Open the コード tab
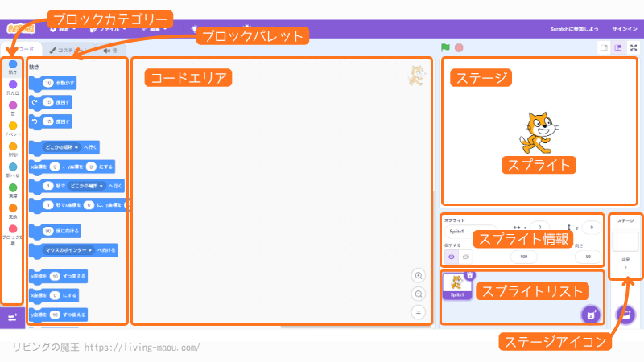The height and width of the screenshot is (362, 644). pos(24,50)
